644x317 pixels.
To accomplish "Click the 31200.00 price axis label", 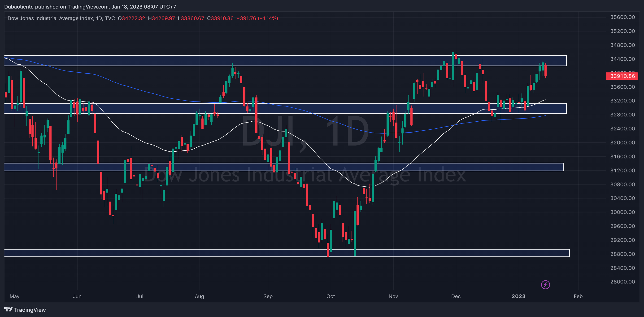I will (622, 170).
